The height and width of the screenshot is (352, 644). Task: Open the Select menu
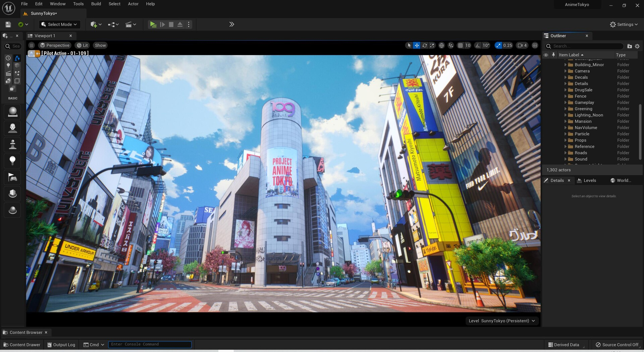(x=114, y=4)
